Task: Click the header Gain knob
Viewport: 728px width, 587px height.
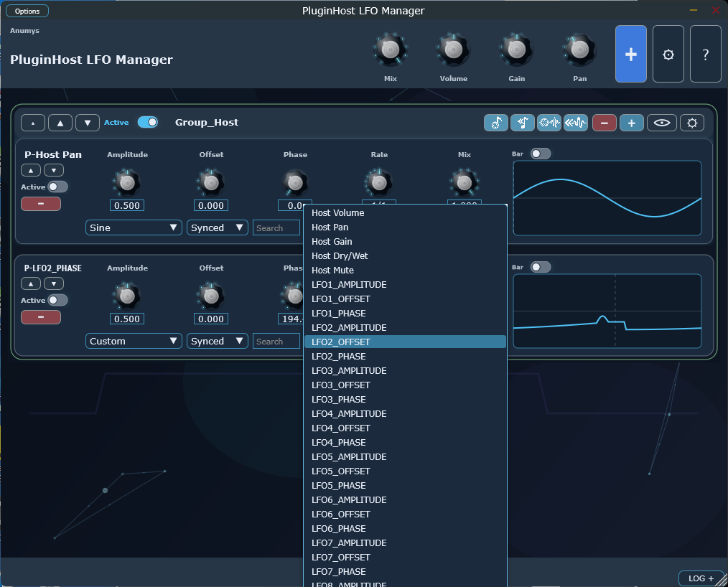Action: tap(516, 50)
